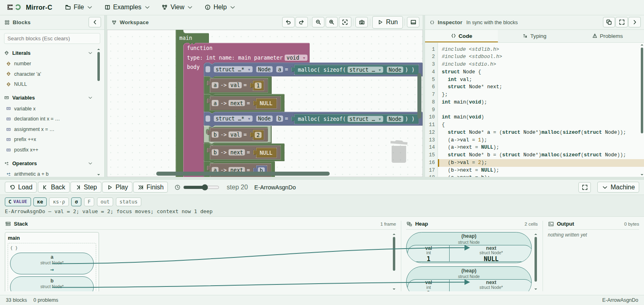644x305 pixels.
Task: Click the redo icon in Workspace toolbar
Action: pyautogui.click(x=301, y=22)
